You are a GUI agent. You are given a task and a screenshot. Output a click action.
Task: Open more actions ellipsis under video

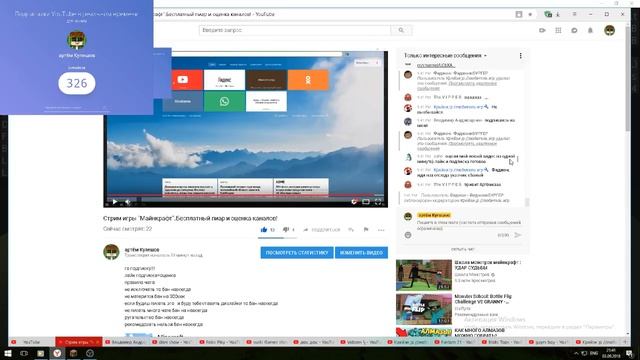pos(381,230)
